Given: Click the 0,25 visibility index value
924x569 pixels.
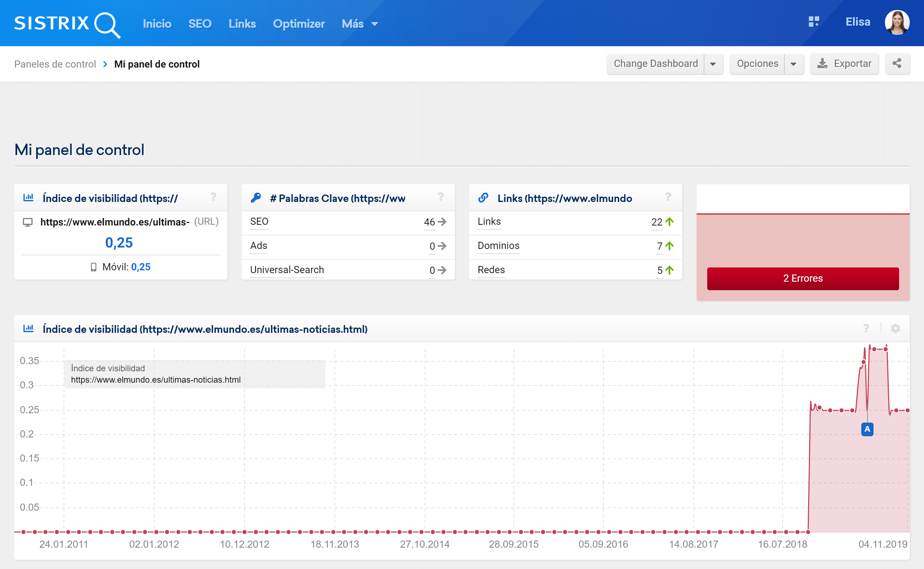Looking at the screenshot, I should (x=119, y=243).
